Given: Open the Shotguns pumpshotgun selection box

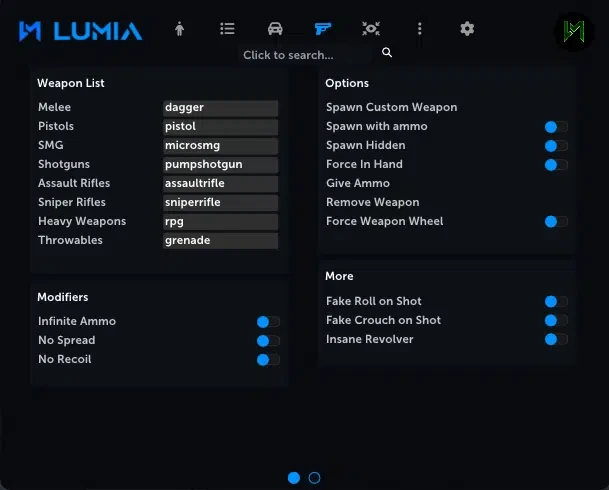Looking at the screenshot, I should click(220, 165).
